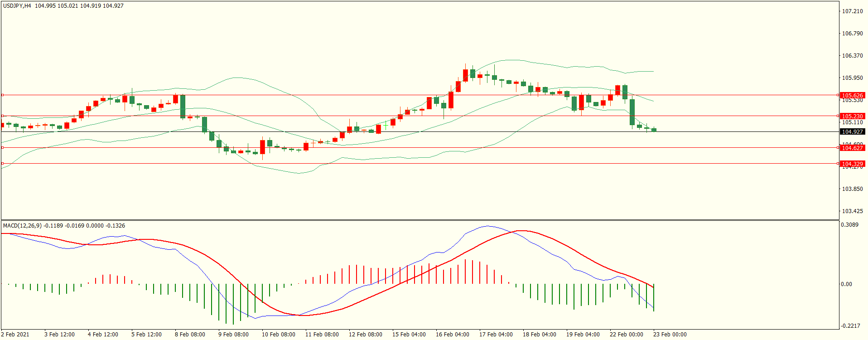Image resolution: width=868 pixels, height=340 pixels.
Task: Click the -0.2217 MACD scale value
Action: click(850, 326)
